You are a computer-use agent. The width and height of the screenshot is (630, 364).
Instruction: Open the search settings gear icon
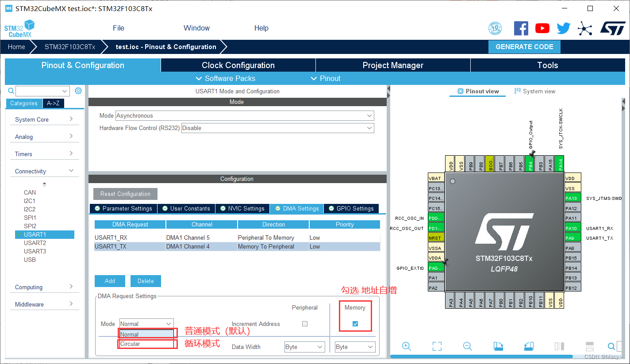78,90
